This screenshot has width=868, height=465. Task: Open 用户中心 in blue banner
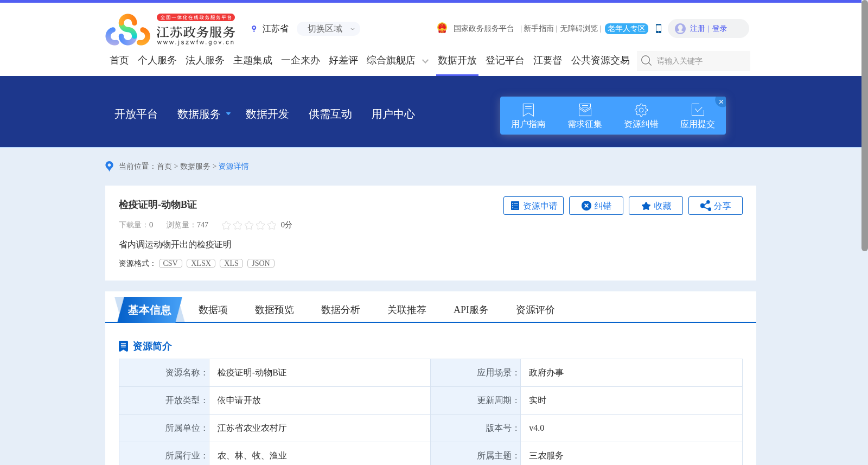click(x=393, y=114)
